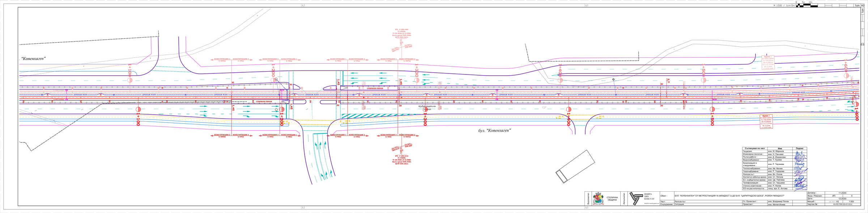Image resolution: width=868 pixels, height=213 pixels.
Task: Click the 'ЕО на растителността' row label
Action: point(754,188)
